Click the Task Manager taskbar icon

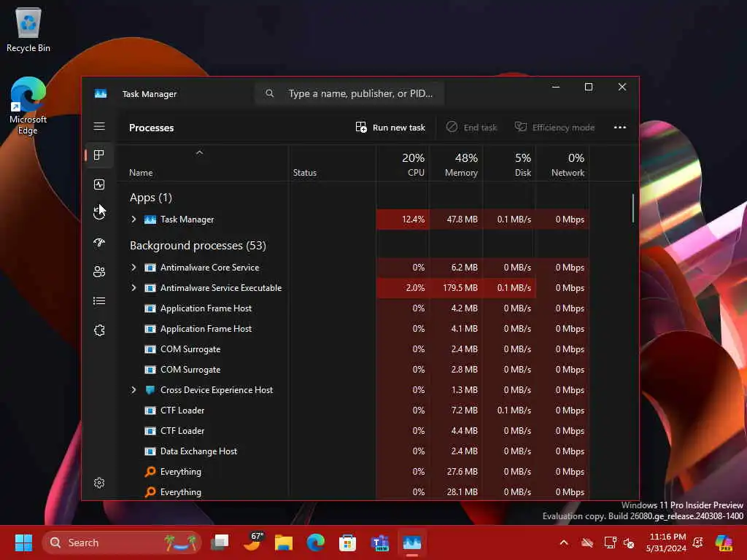(x=412, y=542)
